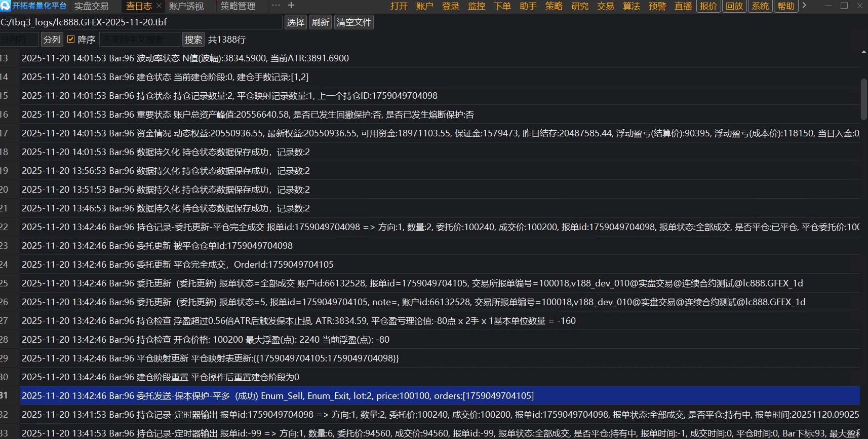Open the 账户透视 tab
Viewport: 868px width, 439px height.
[186, 6]
